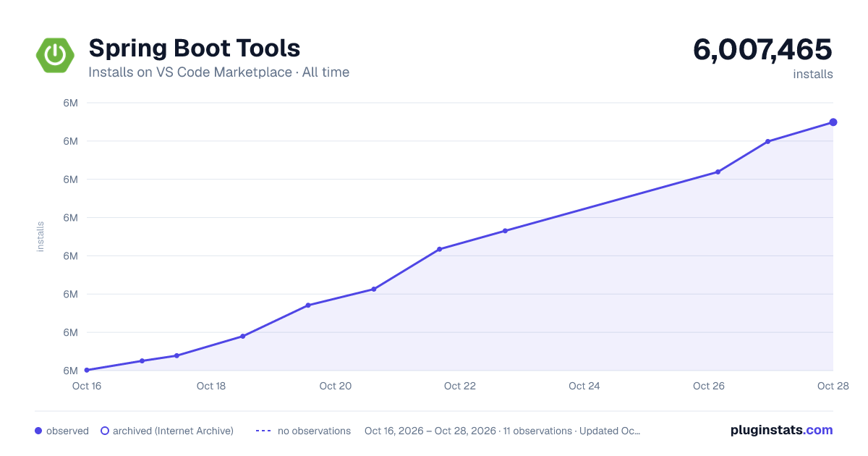Click the 'Oct 26' axis label

[x=709, y=386]
